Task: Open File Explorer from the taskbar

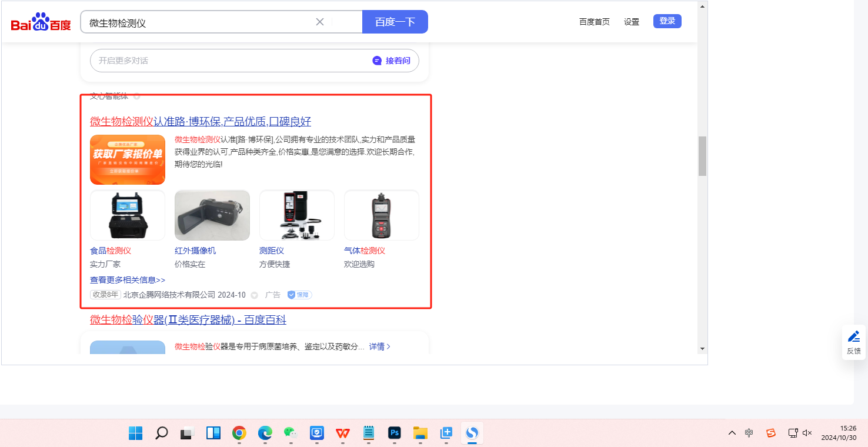Action: 420,433
